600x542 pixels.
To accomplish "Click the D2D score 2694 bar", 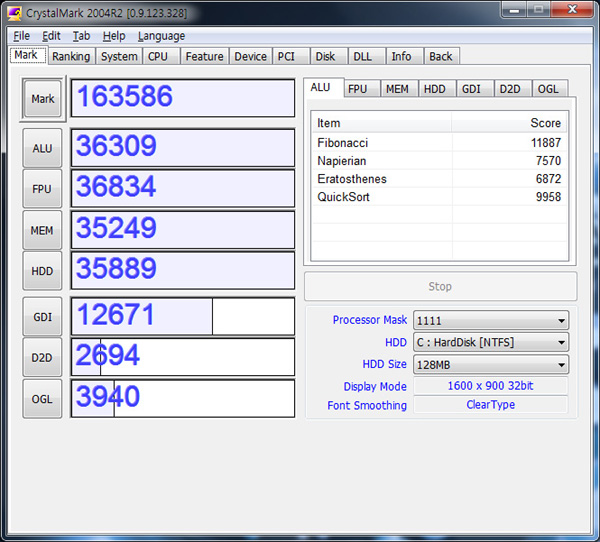I will tap(183, 357).
